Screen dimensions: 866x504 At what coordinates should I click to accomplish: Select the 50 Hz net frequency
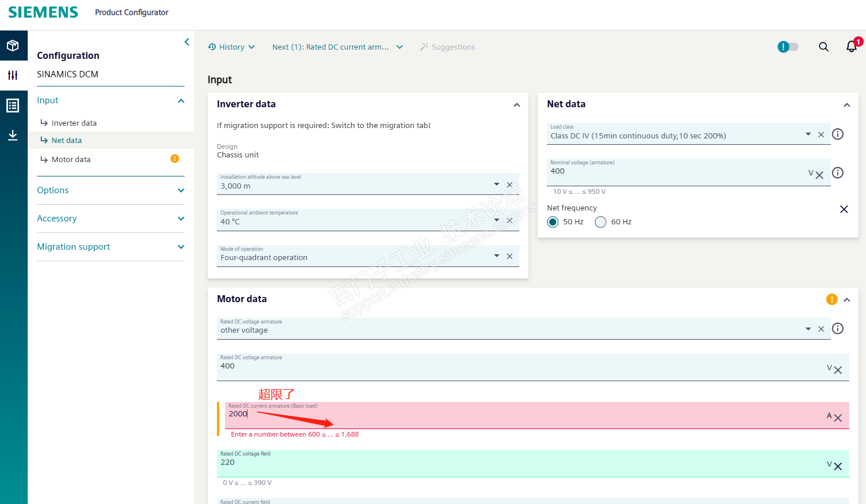click(x=553, y=222)
